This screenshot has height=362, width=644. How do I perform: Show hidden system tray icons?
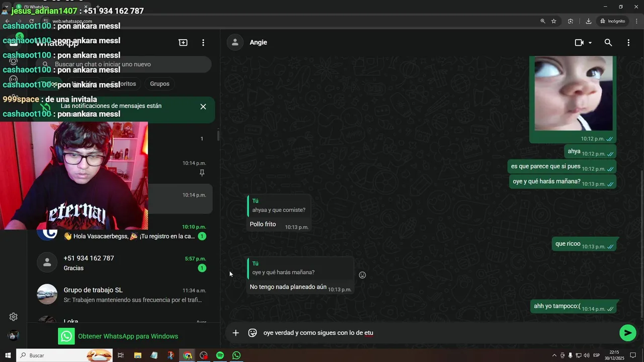pos(554,355)
